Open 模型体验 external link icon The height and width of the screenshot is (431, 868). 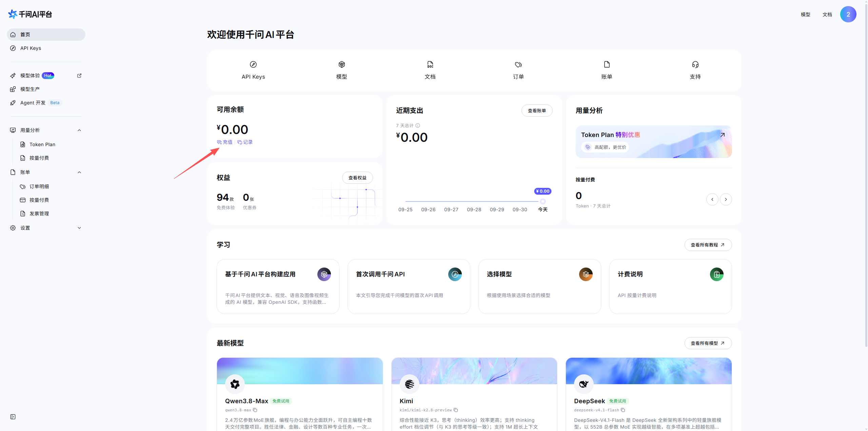pyautogui.click(x=79, y=76)
